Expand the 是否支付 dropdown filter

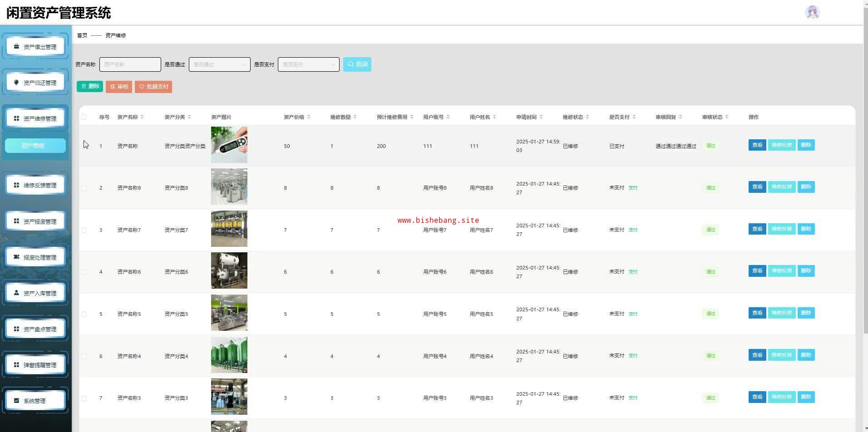(308, 64)
